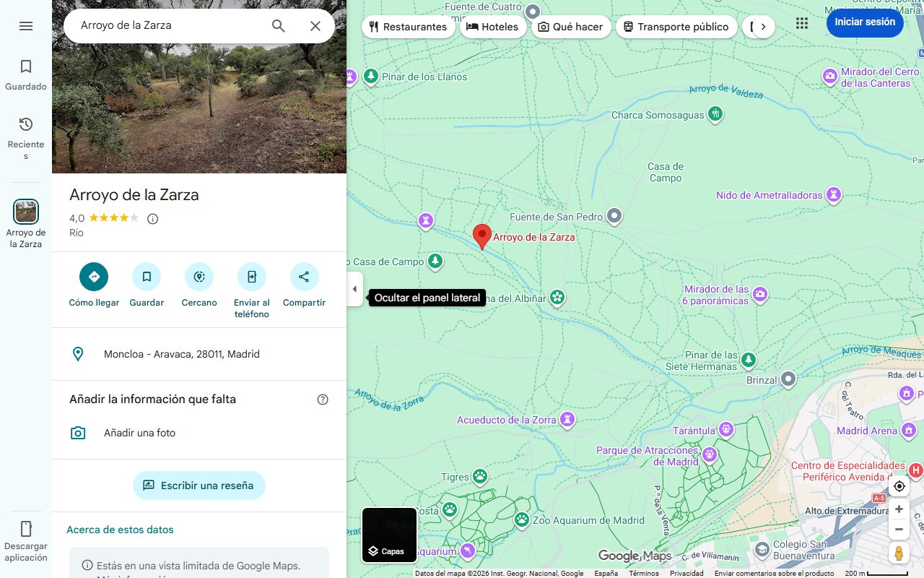924x578 pixels.
Task: Save place using the Guardar bookmark icon
Action: pos(147,277)
